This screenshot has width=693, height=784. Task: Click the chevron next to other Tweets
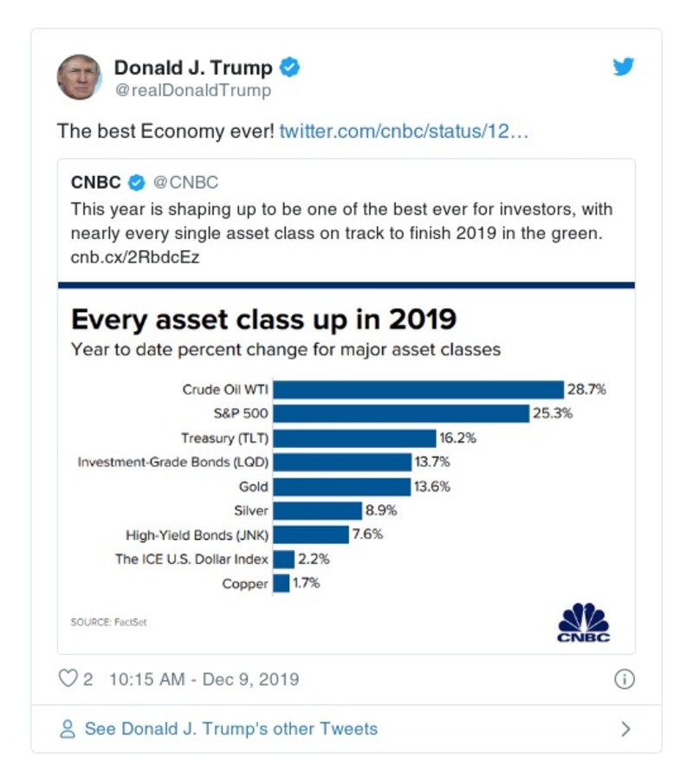click(x=626, y=729)
